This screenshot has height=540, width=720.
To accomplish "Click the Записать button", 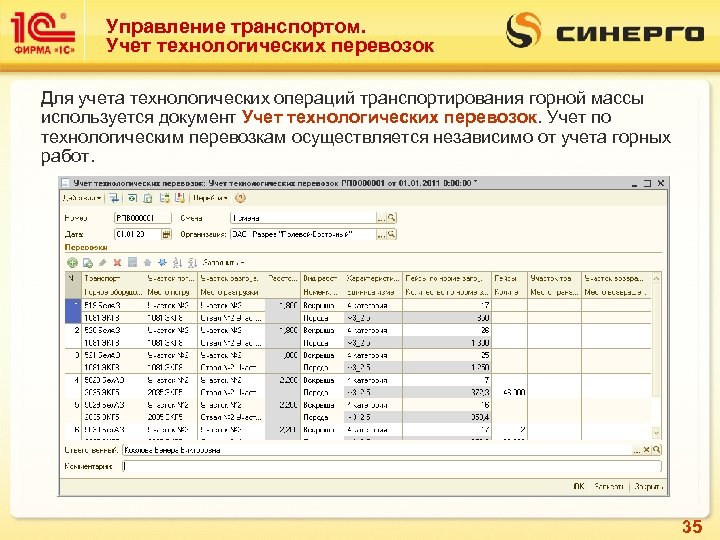I will pyautogui.click(x=609, y=486).
